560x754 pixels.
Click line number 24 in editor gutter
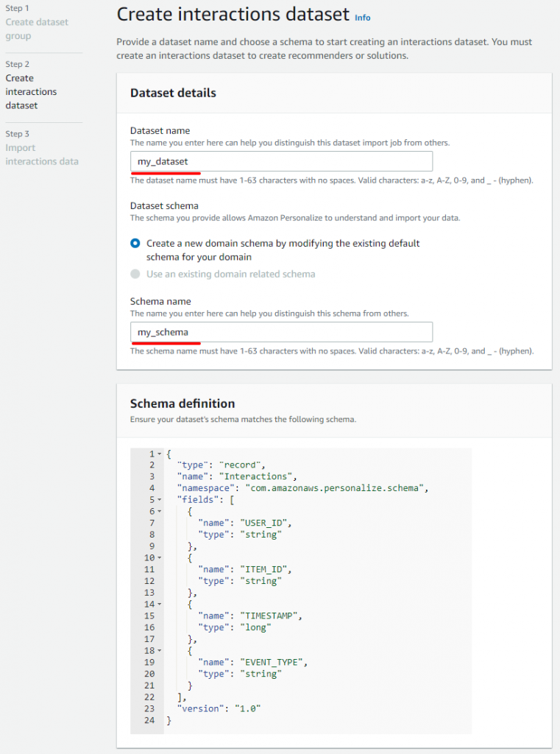(x=149, y=720)
